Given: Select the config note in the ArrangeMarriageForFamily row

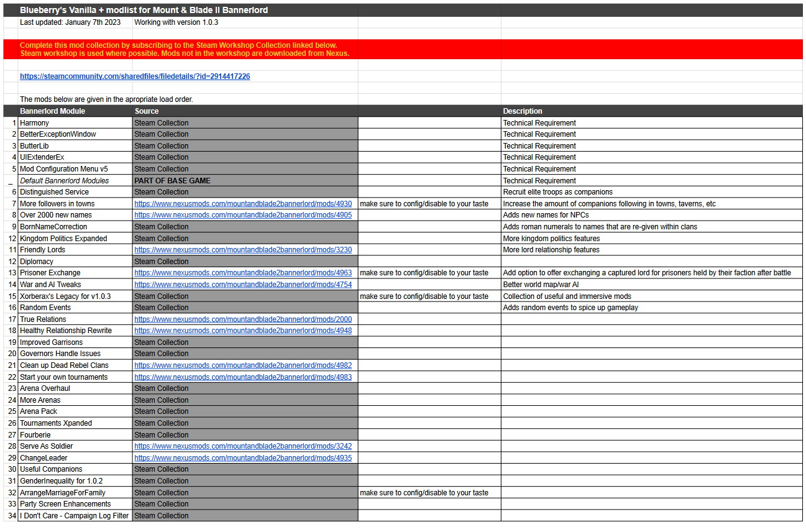Looking at the screenshot, I should 424,493.
